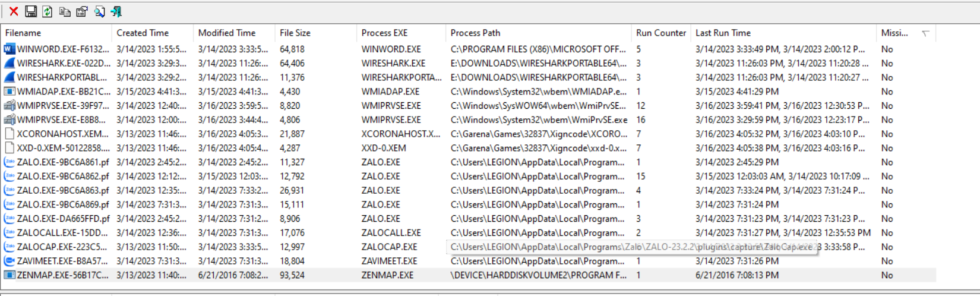Viewport: 980px width, 296px height.
Task: Click the file size value 93,524
Action: tap(292, 275)
